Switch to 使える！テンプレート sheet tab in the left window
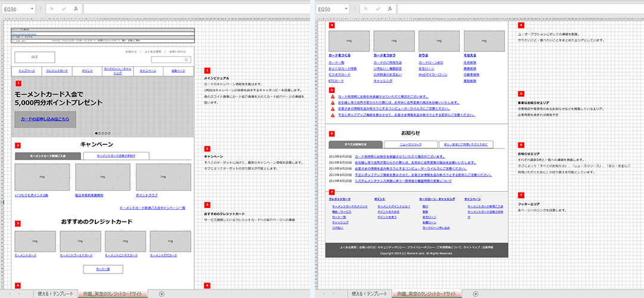 coord(54,294)
